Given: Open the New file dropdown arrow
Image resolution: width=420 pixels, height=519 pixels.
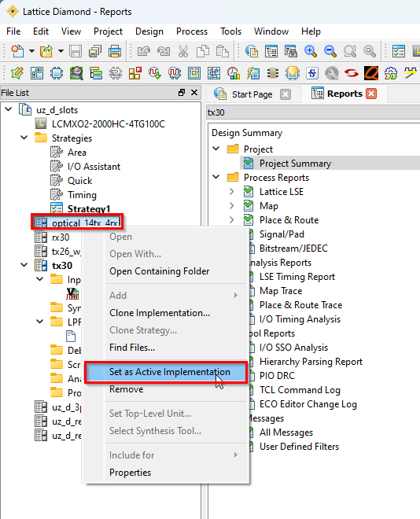Looking at the screenshot, I should tap(31, 51).
